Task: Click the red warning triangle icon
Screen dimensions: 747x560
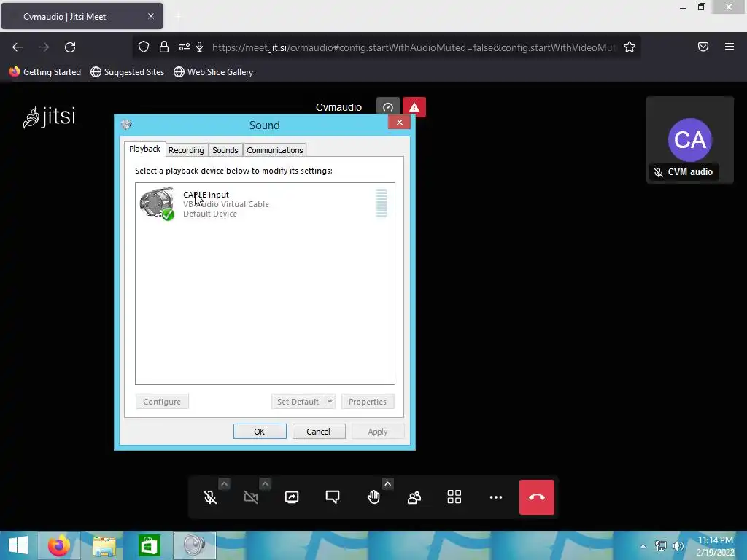Action: point(414,107)
